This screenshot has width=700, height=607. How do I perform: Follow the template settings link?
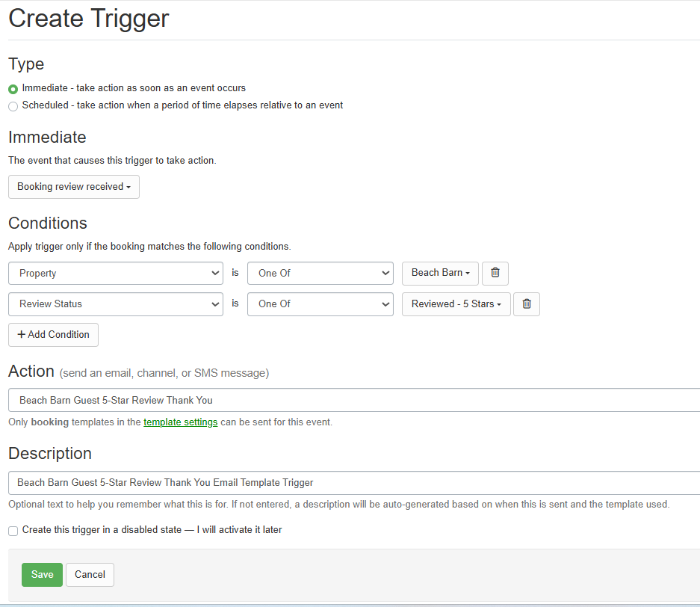(x=180, y=422)
